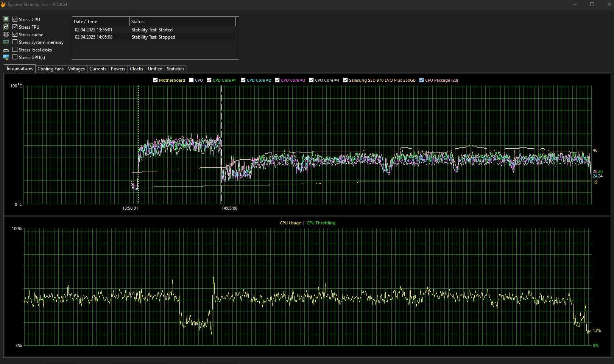Viewport: 614px width, 364px height.
Task: Click the Date / Time column header
Action: coord(101,22)
